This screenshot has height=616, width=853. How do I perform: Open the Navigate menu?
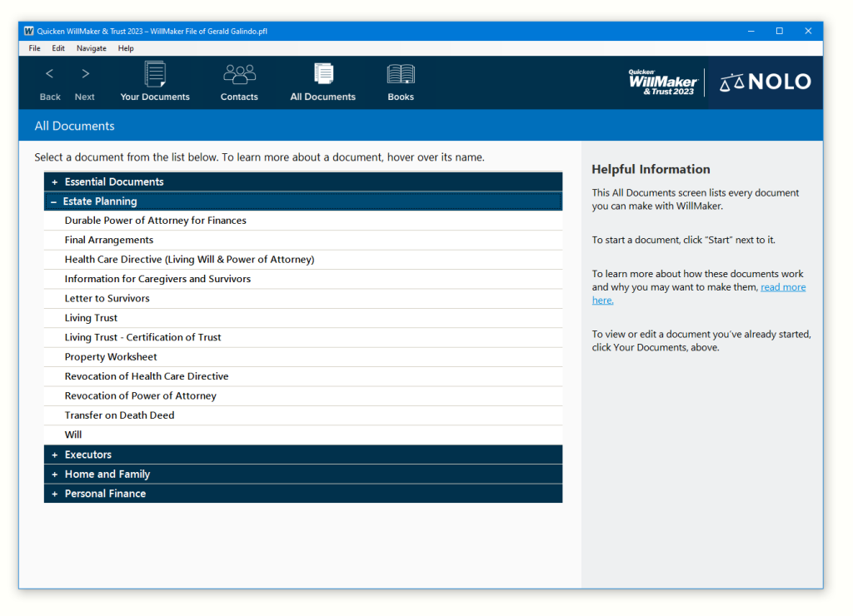(91, 48)
